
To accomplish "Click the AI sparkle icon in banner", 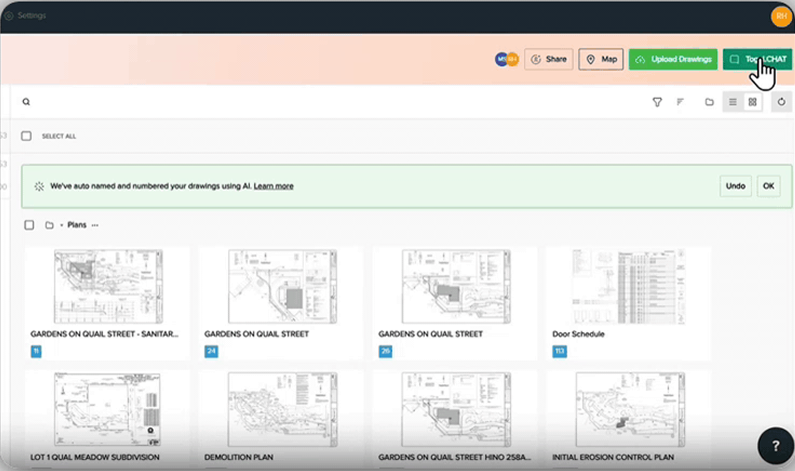I will tap(39, 186).
